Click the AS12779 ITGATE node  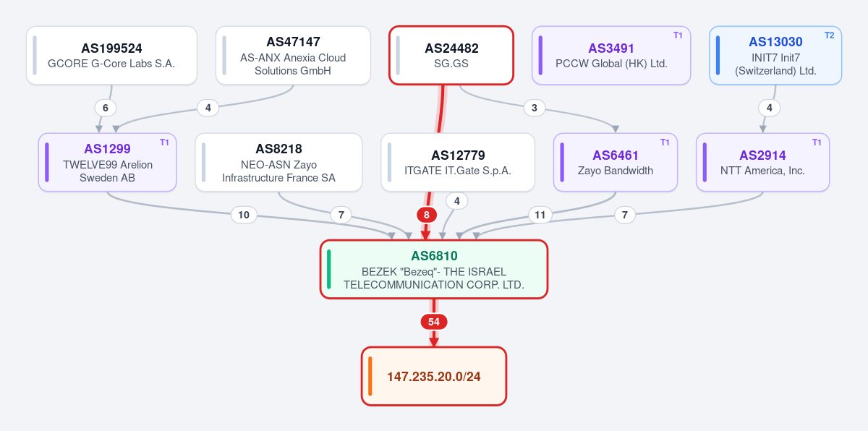point(458,162)
